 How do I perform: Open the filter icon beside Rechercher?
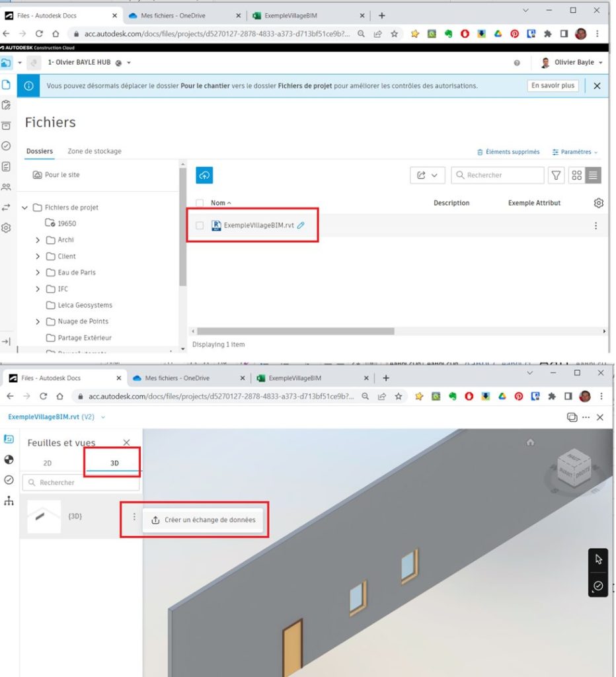coord(557,175)
